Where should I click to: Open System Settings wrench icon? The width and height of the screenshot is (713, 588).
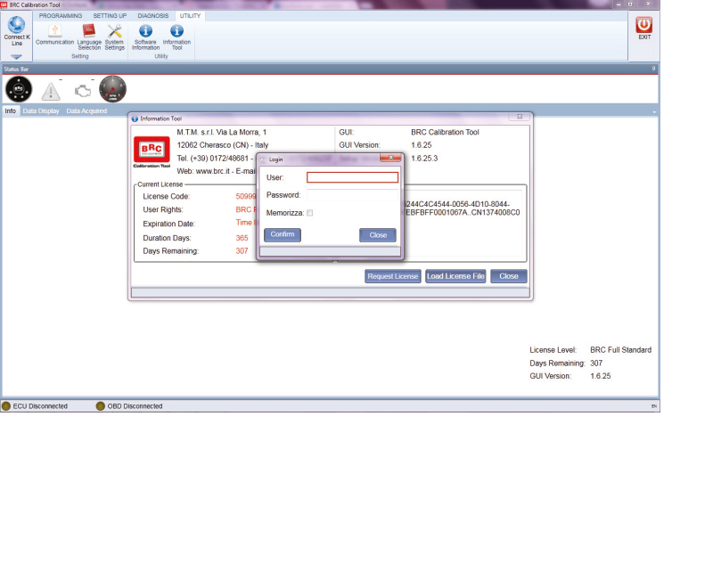[x=115, y=31]
